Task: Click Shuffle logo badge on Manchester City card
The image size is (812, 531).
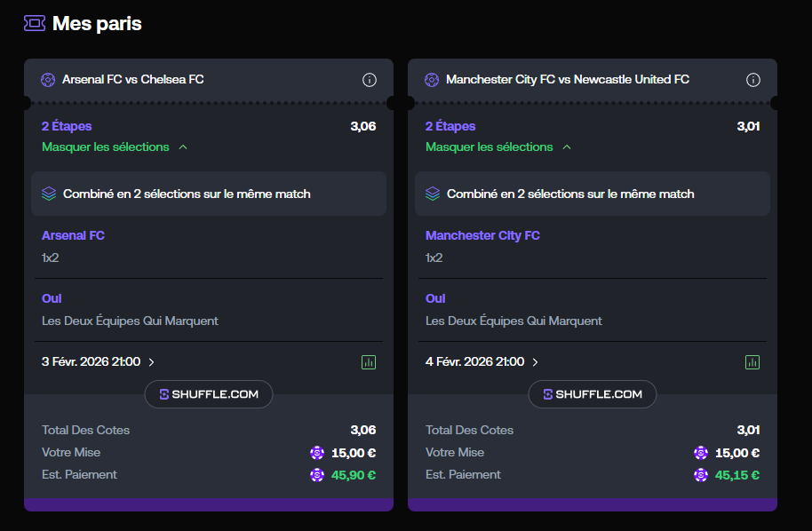Action: click(x=593, y=394)
